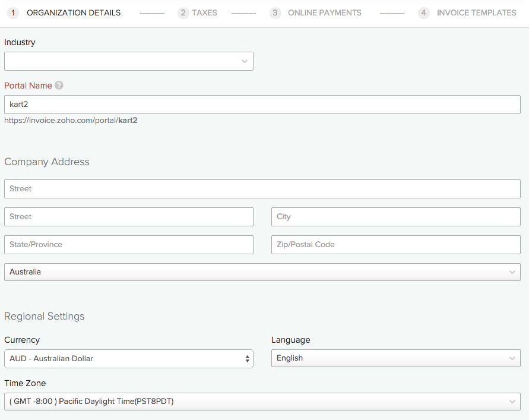Open the English language dropdown
The width and height of the screenshot is (529, 420).
pos(395,358)
